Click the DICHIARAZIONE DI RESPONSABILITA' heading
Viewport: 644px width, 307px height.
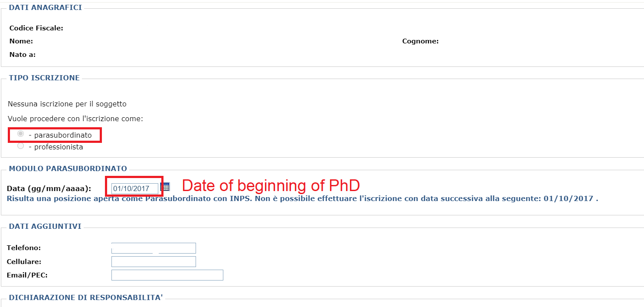(85, 297)
